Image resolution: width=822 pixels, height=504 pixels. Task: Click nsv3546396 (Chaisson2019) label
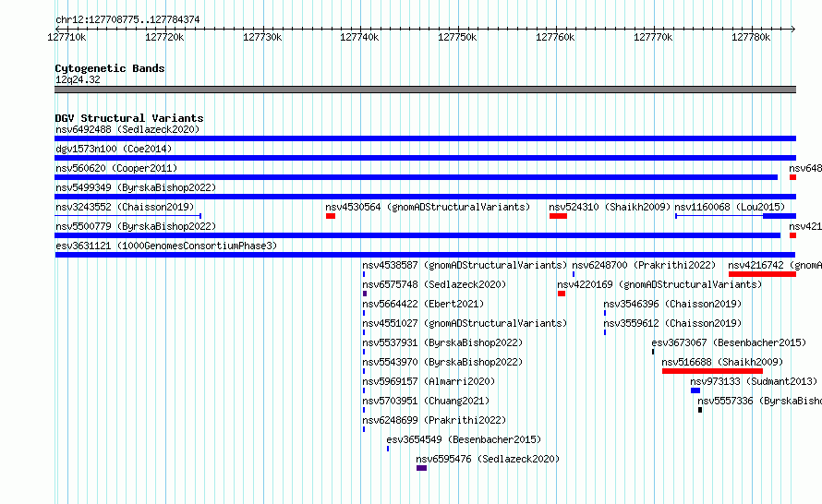click(x=672, y=304)
